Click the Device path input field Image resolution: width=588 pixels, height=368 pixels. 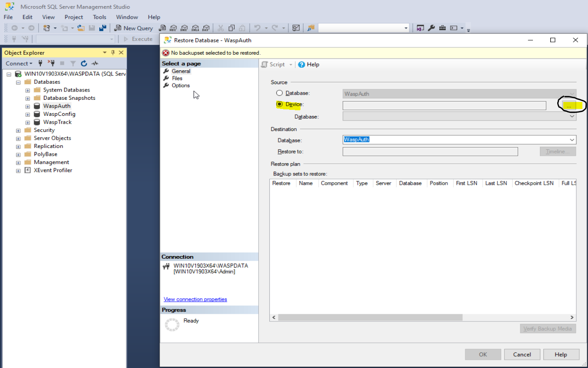click(x=444, y=105)
